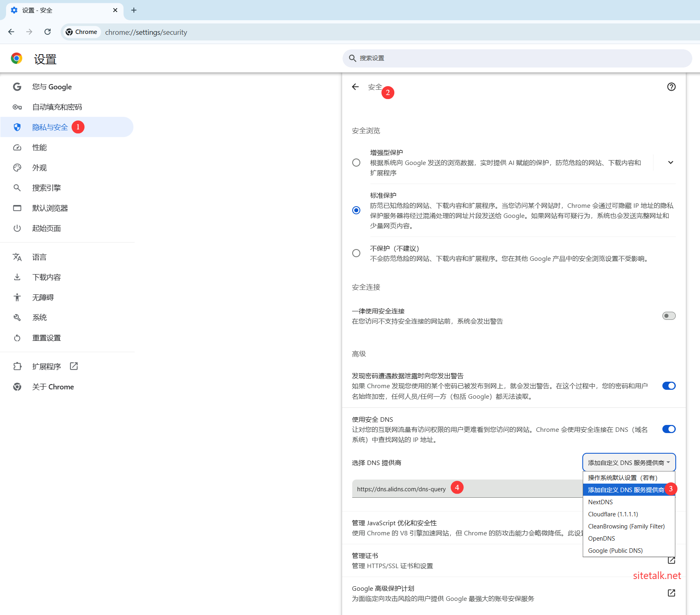Click the custom DNS URL input field
Screen dimensions: 700x615
[467, 489]
